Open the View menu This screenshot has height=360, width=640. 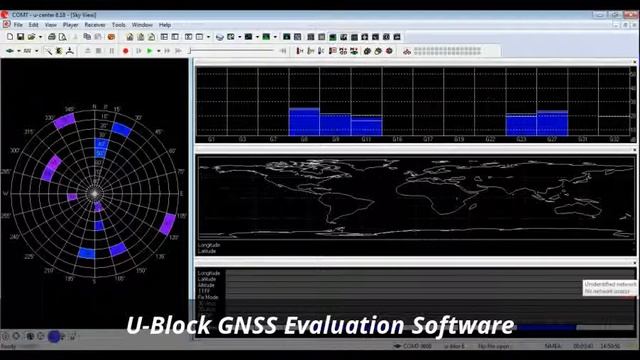point(50,25)
